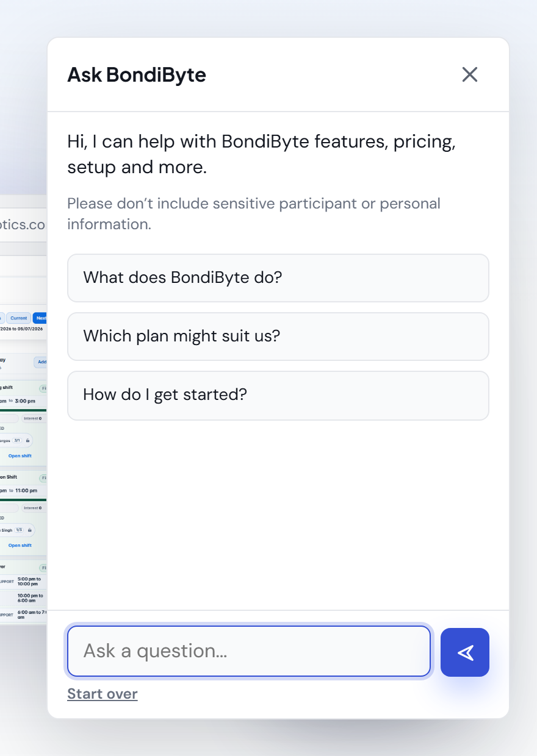Select the "Interest 0" badge on the 3:00 pm shift

(x=32, y=418)
